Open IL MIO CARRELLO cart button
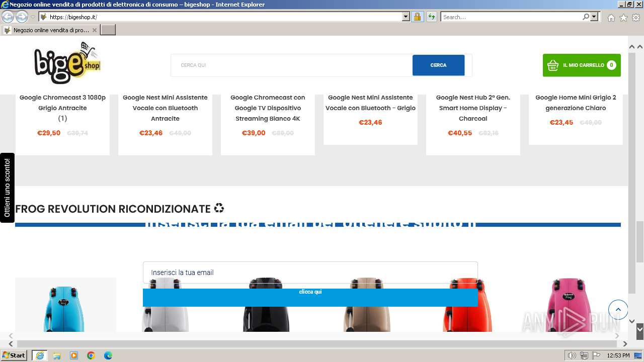Screen dimensions: 644x362 (x=582, y=65)
